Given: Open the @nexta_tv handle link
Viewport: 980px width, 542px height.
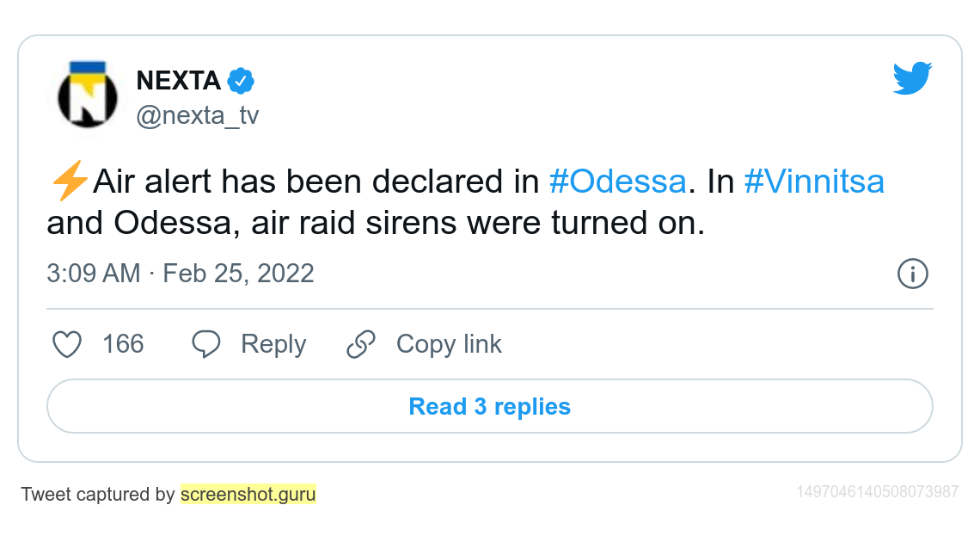Looking at the screenshot, I should click(x=198, y=116).
